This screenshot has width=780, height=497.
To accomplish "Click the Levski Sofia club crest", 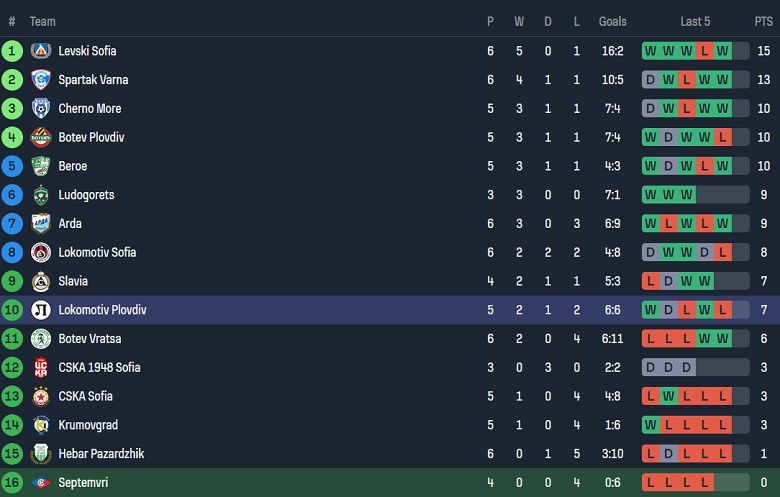I will (x=41, y=51).
